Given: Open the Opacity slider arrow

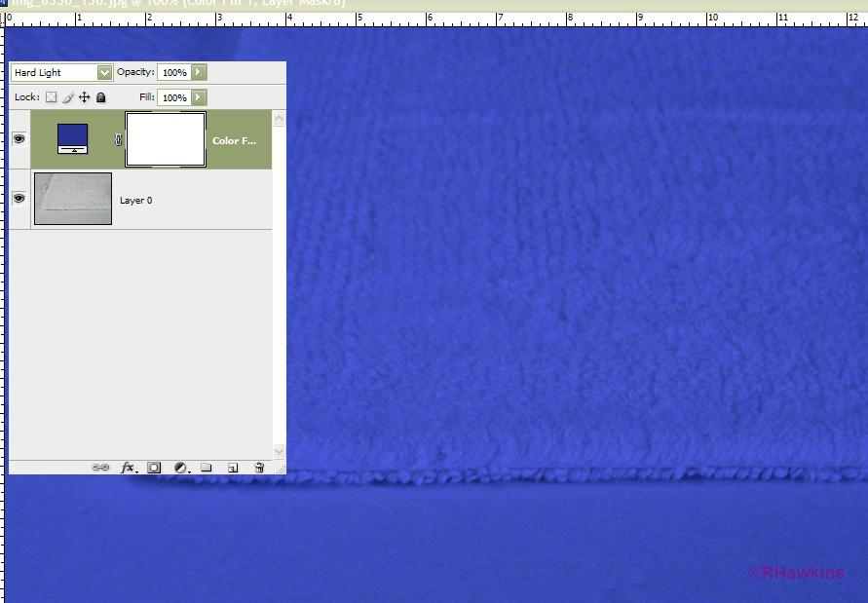Looking at the screenshot, I should click(x=199, y=72).
